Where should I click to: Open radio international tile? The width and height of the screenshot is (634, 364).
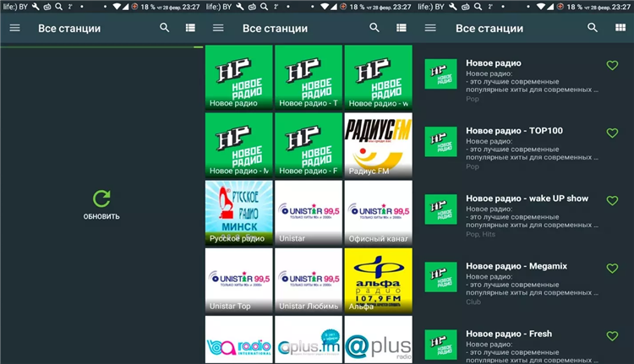[239, 340]
